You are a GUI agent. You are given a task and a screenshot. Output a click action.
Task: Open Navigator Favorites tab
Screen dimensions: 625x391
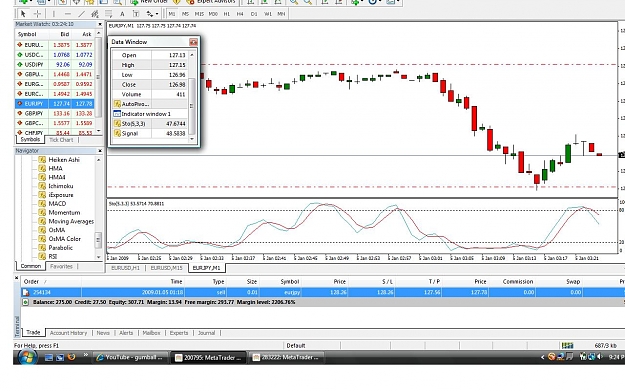[x=61, y=266]
